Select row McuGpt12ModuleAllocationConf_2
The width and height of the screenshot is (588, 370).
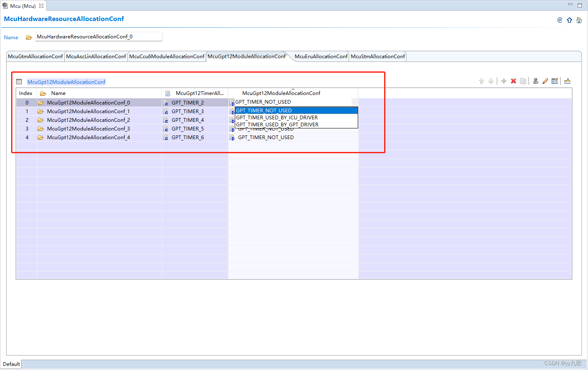(88, 120)
